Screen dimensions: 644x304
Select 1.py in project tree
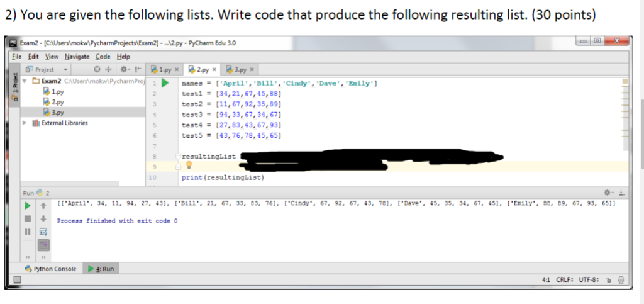pyautogui.click(x=53, y=92)
